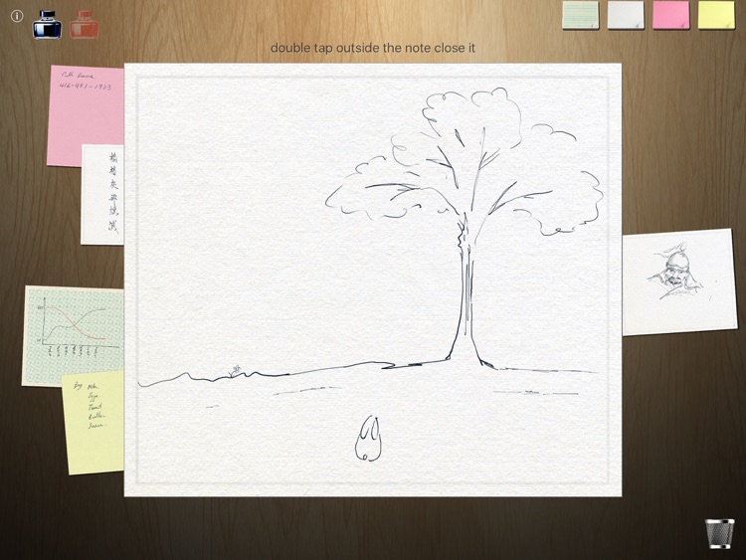Select the red ink bottle
The width and height of the screenshot is (746, 560).
coord(85,24)
